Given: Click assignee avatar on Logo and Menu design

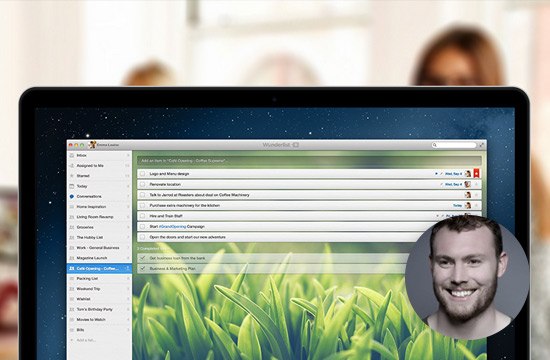Looking at the screenshot, I should pos(468,174).
